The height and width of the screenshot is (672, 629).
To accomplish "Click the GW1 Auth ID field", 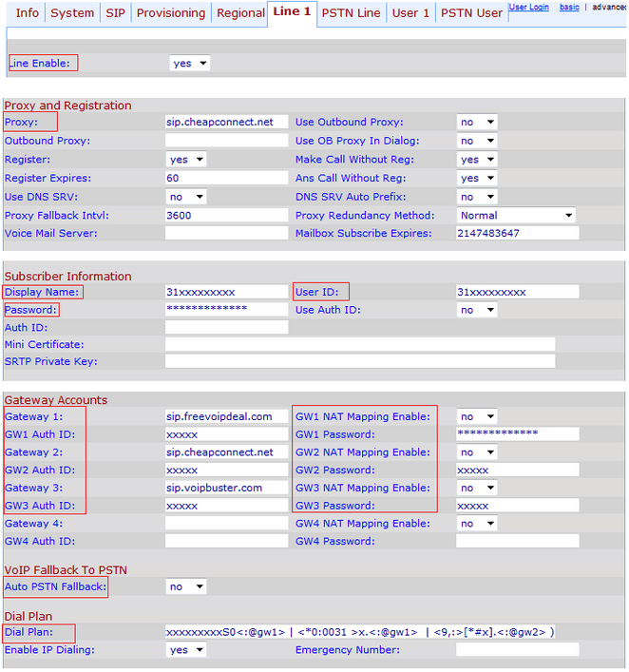I will 227,434.
